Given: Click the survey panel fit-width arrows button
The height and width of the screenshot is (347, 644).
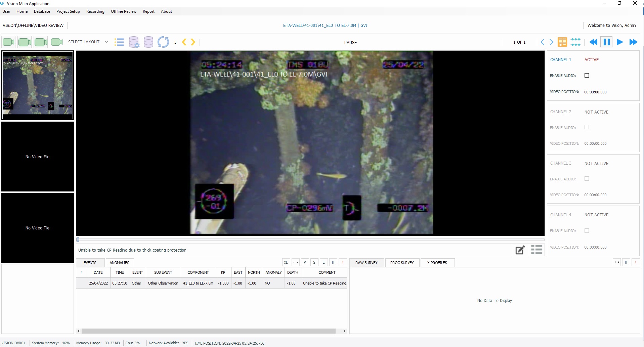Looking at the screenshot, I should coord(617,262).
